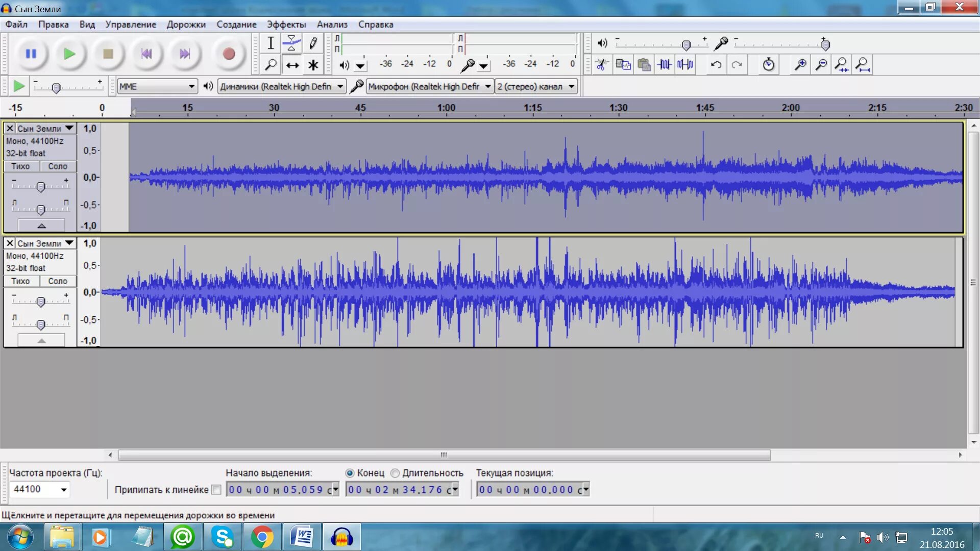Select the Time Shift tool
The height and width of the screenshot is (551, 980).
pos(291,65)
